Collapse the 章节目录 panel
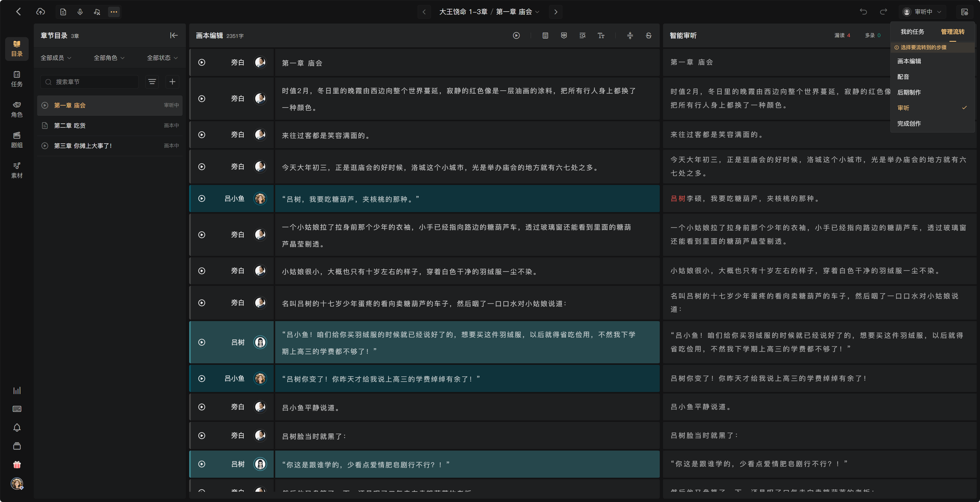Image resolution: width=980 pixels, height=502 pixels. pyautogui.click(x=174, y=35)
